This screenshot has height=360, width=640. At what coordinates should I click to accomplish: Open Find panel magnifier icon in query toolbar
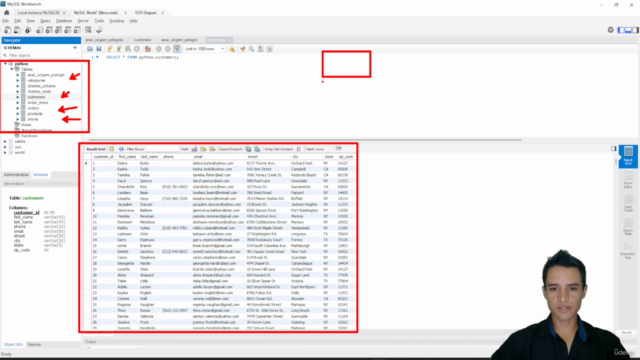[x=251, y=49]
